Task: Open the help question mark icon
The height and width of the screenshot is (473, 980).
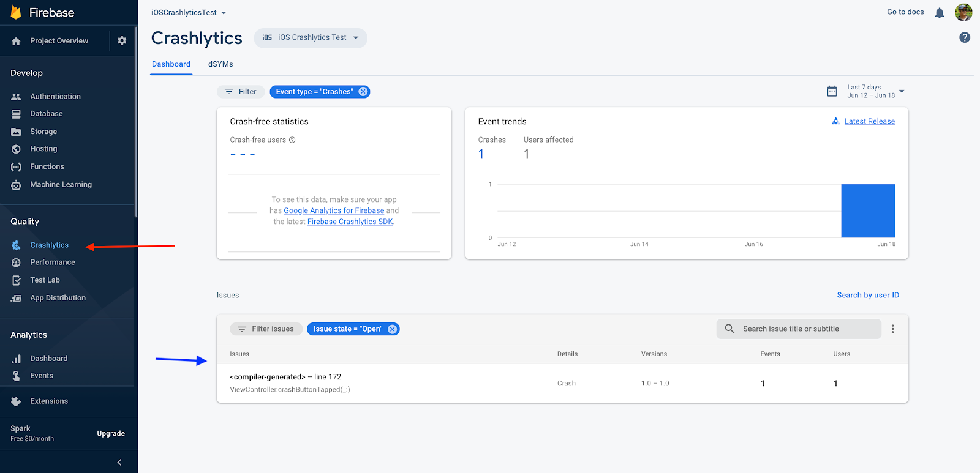Action: tap(965, 37)
